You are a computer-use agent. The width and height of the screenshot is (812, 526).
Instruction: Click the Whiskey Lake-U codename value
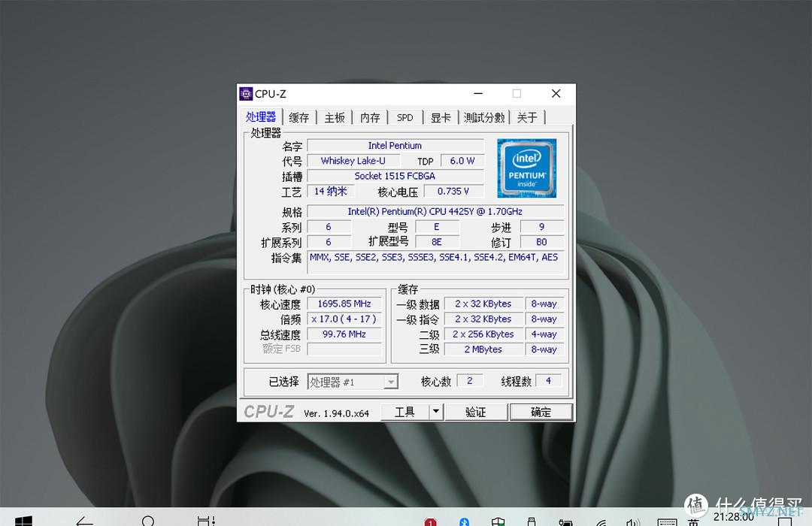click(x=353, y=161)
